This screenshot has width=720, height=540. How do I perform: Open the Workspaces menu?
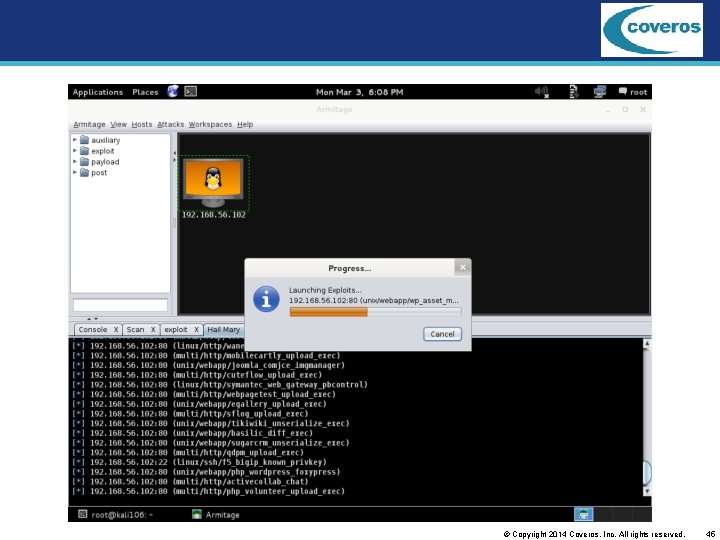pyautogui.click(x=210, y=124)
